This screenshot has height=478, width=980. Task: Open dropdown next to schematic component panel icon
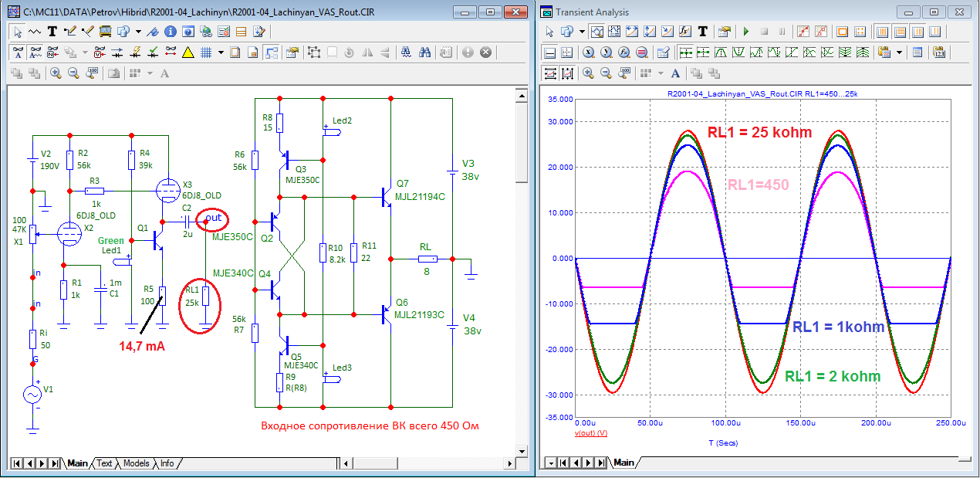pos(138,32)
